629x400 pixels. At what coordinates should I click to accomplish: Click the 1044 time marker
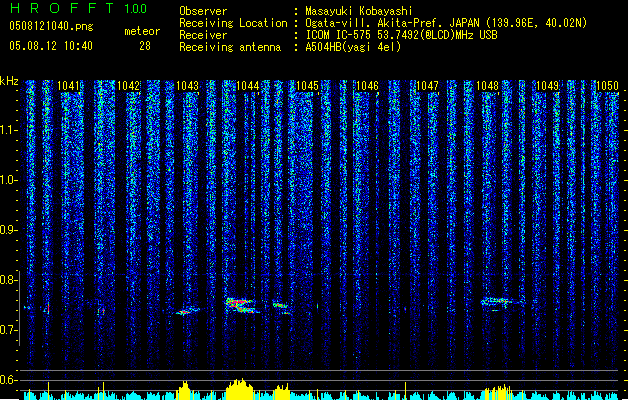click(248, 86)
